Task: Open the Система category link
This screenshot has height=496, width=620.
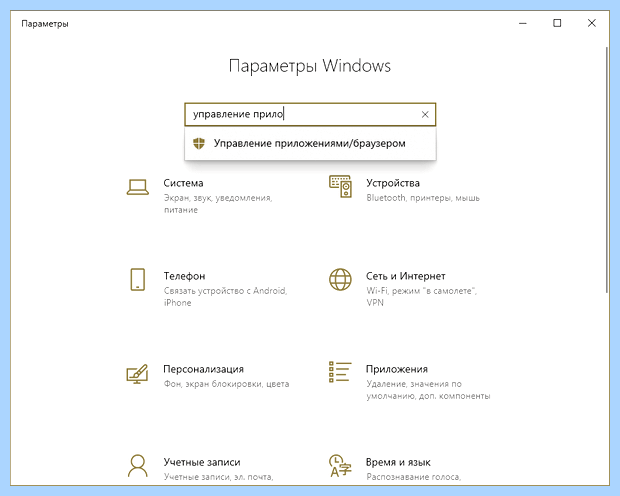Action: pyautogui.click(x=183, y=183)
